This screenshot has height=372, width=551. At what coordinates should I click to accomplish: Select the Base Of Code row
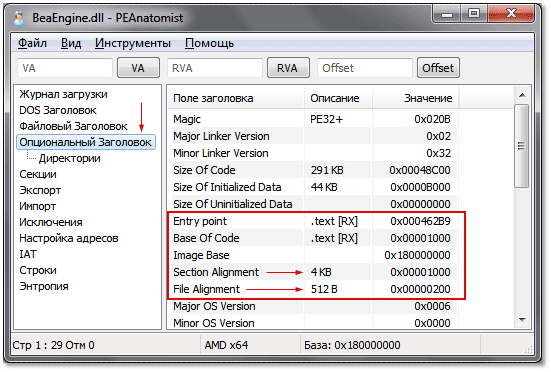[313, 238]
